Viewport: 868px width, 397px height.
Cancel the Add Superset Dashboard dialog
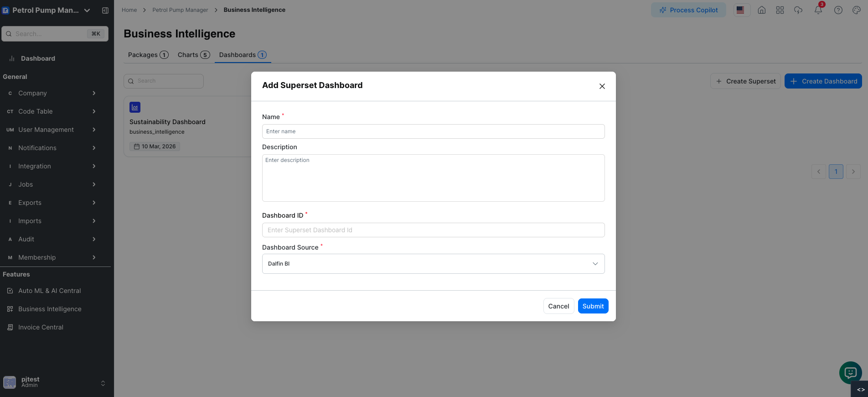point(558,306)
